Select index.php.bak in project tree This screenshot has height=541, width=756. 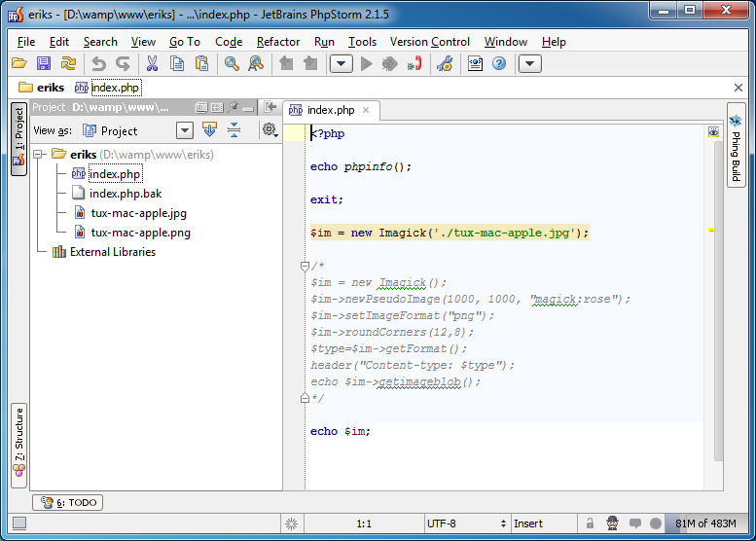click(x=117, y=194)
